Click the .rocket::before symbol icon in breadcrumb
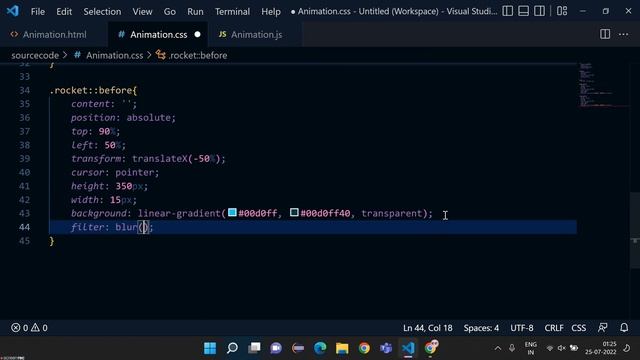The width and height of the screenshot is (640, 360). coord(161,55)
